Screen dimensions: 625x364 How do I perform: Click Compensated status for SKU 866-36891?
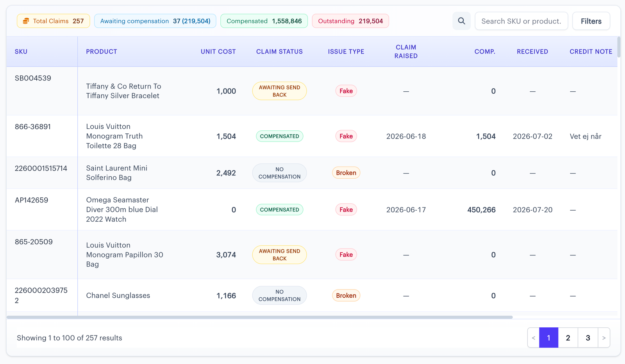279,136
